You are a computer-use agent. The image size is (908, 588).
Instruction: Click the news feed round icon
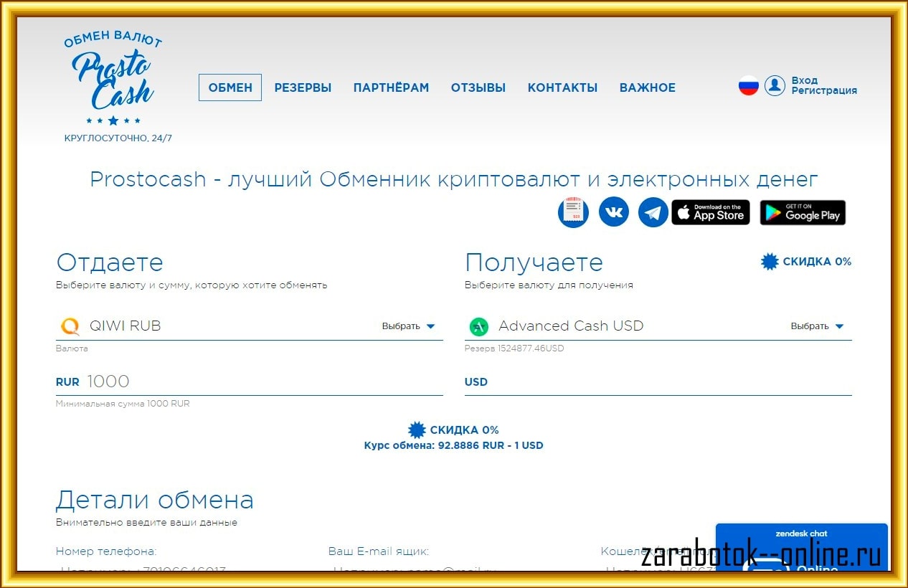(573, 212)
